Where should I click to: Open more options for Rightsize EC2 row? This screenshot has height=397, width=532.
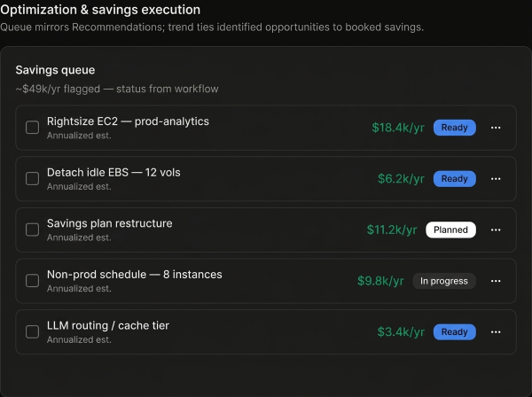[x=496, y=128]
